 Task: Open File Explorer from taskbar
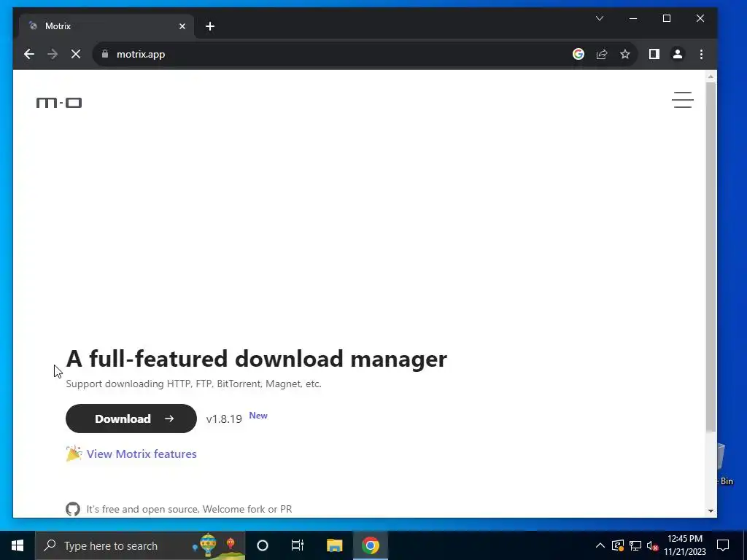[334, 545]
